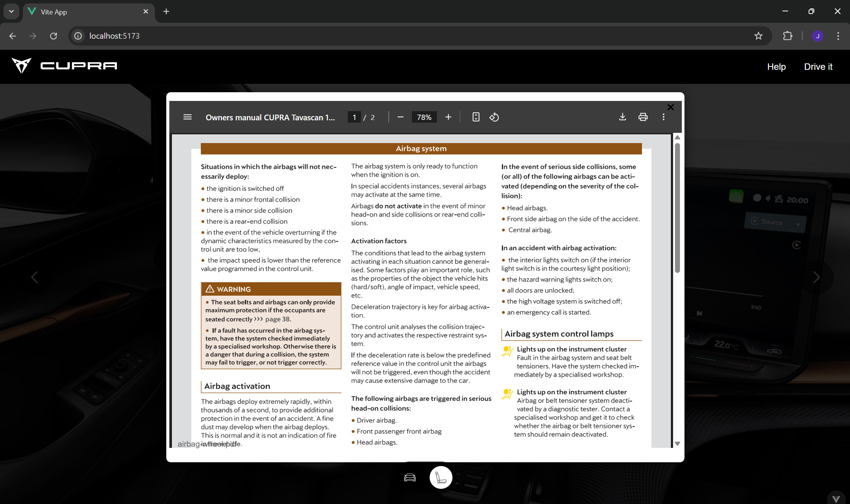Screen dimensions: 850x504
Task: Click the CUPRA logo link
Action: click(65, 66)
